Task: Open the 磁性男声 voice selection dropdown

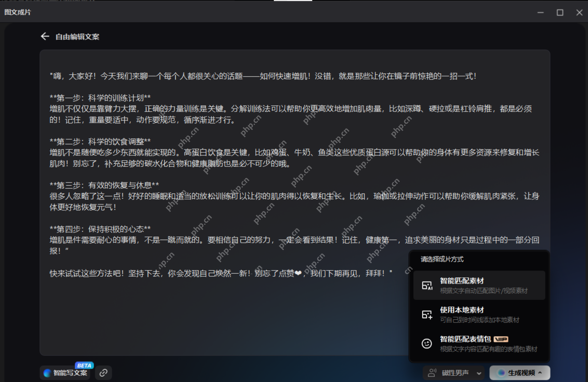Action: [453, 373]
